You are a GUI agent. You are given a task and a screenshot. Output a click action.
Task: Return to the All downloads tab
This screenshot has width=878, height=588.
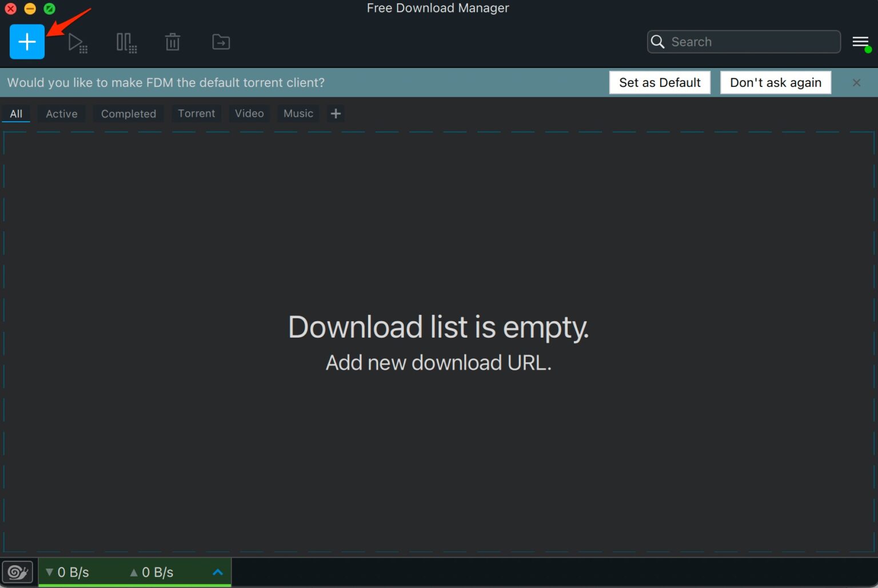click(16, 113)
